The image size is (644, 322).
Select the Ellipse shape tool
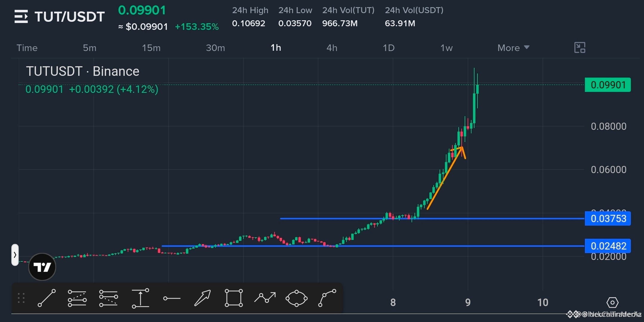point(296,298)
